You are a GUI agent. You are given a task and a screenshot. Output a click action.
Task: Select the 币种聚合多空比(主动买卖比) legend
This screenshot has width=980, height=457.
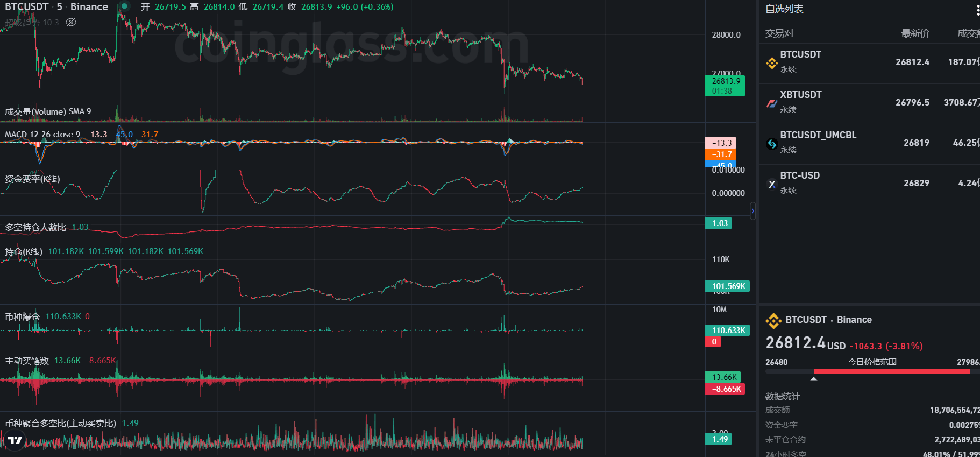[60, 423]
